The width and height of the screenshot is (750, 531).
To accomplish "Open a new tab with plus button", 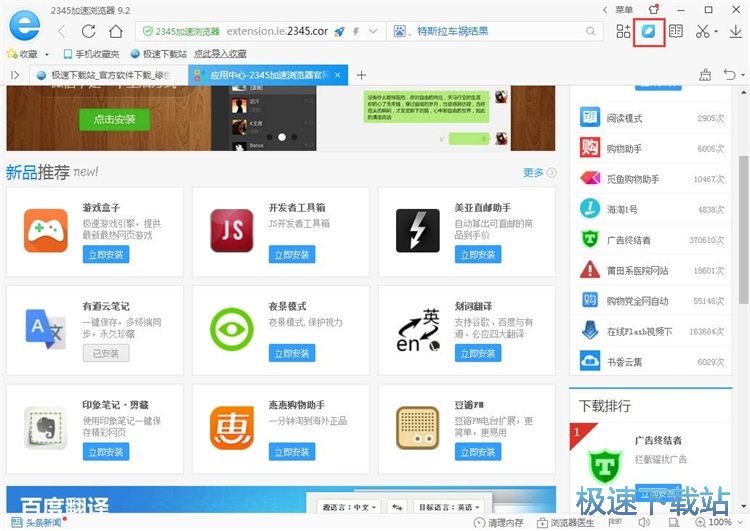I will 362,75.
